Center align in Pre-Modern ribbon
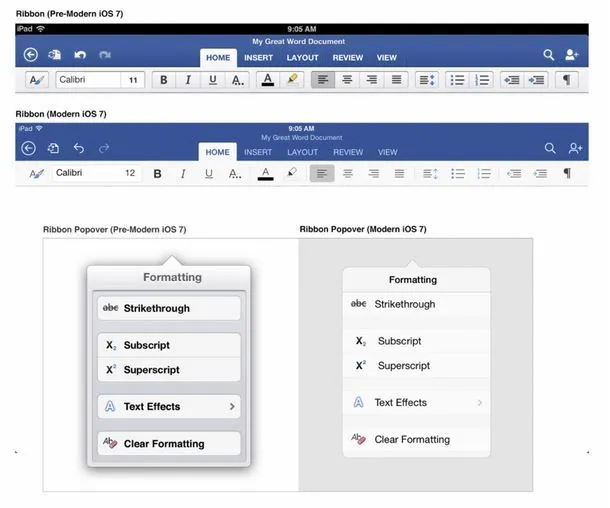Screen dimensions: 610x508 pyautogui.click(x=347, y=80)
